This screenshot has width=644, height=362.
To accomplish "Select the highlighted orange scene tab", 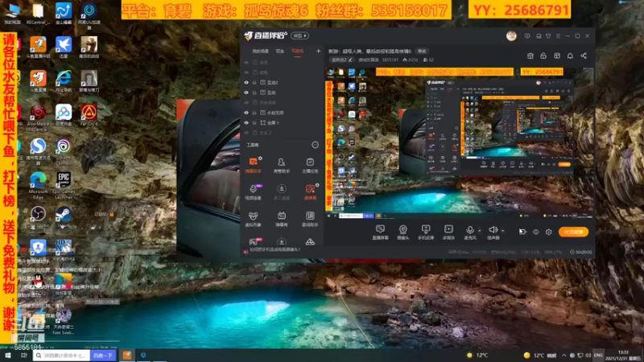I will (297, 51).
